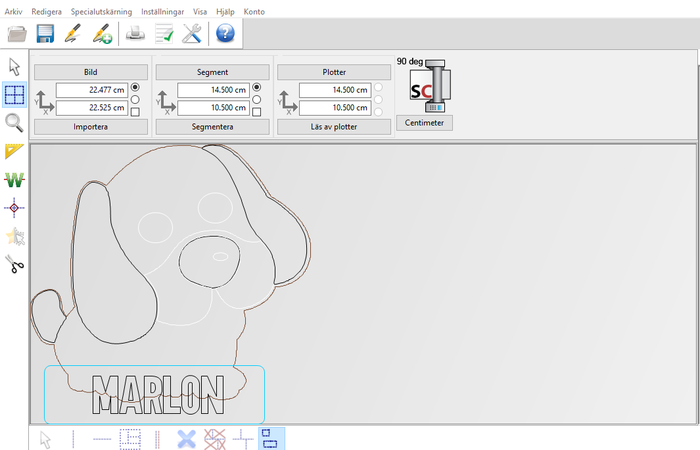The image size is (700, 450).
Task: Select the blue segment grid tool in sidebar
Action: [x=14, y=95]
